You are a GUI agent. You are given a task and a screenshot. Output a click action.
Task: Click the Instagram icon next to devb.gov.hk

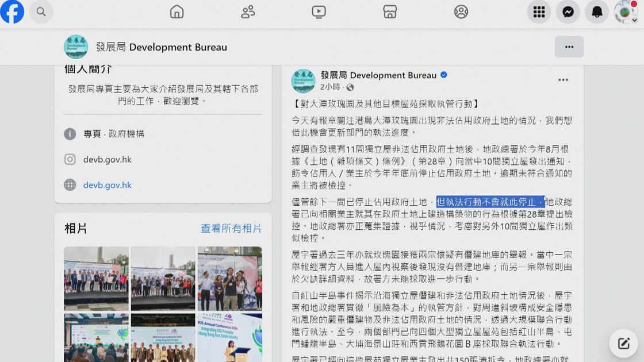coord(70,160)
